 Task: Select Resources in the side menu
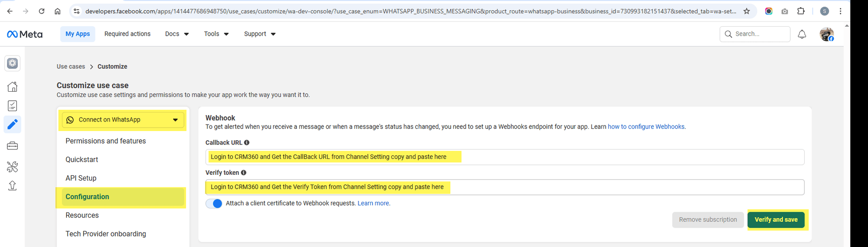pyautogui.click(x=82, y=215)
